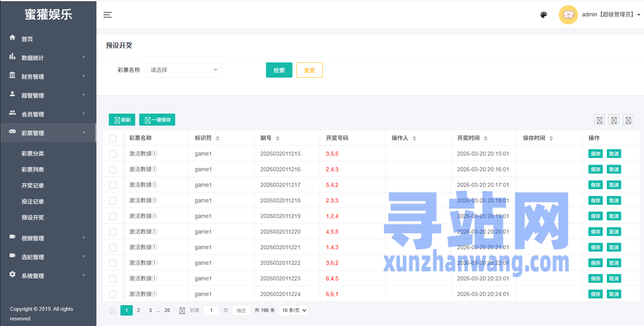Sort by 期号 using the sort arrows

[278, 138]
